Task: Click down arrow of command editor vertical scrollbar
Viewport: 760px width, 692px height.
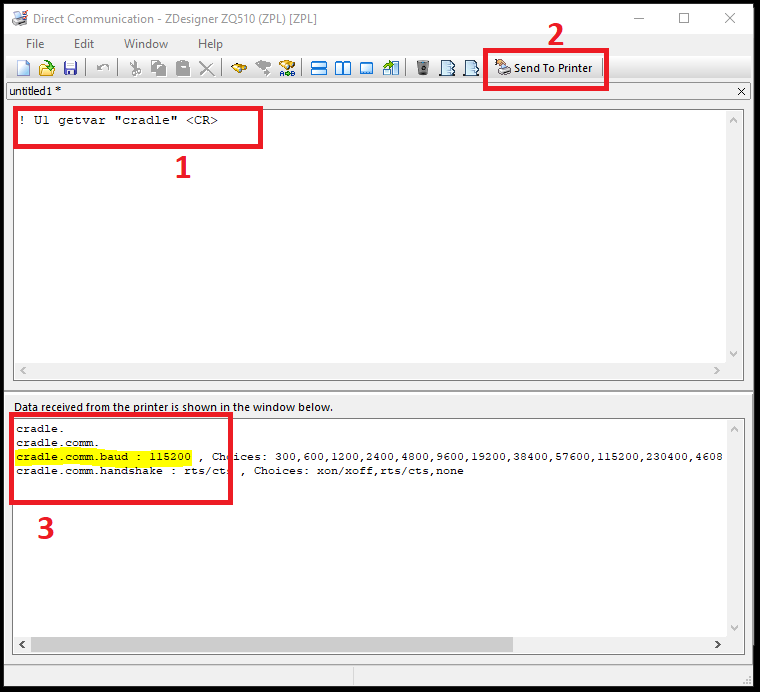Action: (x=733, y=354)
